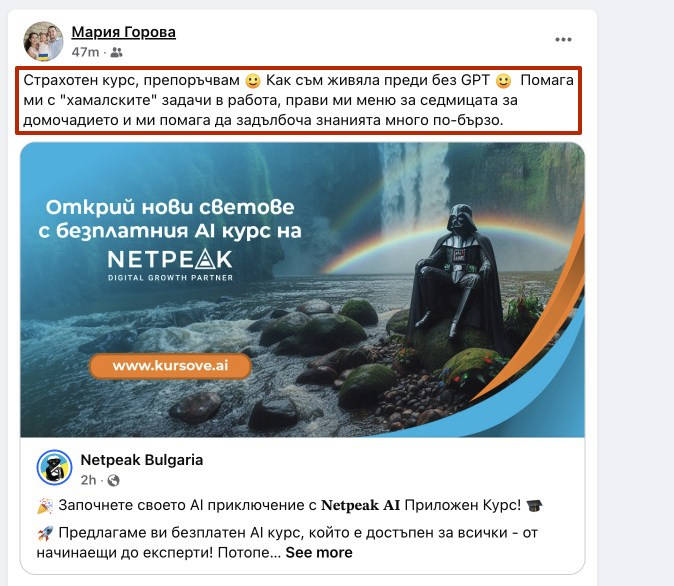Click the graduation cap emoji
The width and height of the screenshot is (674, 586).
coord(535,506)
